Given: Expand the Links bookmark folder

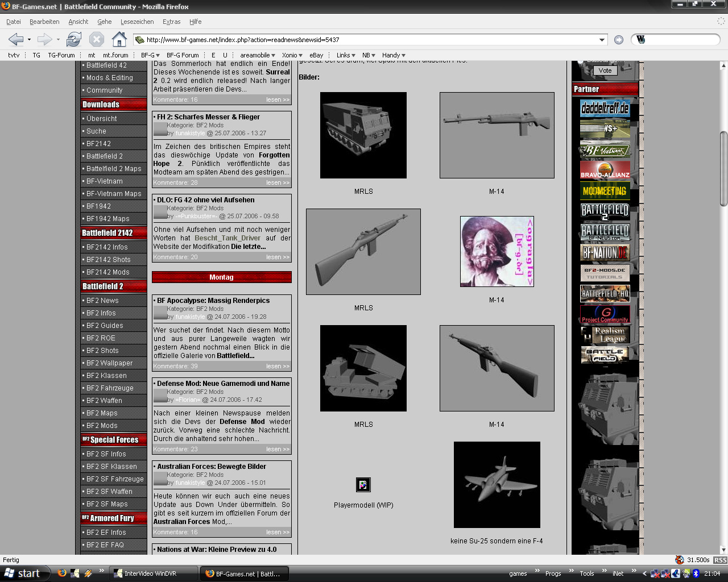Looking at the screenshot, I should tap(346, 55).
